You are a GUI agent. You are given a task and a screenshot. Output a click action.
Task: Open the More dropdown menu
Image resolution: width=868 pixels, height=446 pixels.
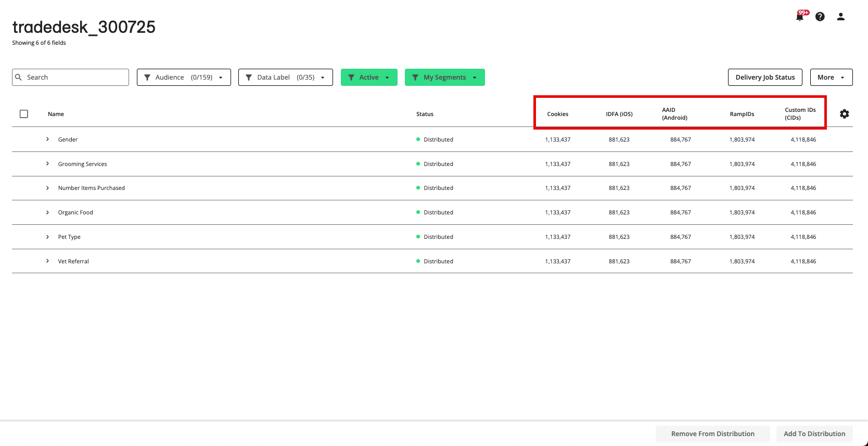tap(831, 78)
